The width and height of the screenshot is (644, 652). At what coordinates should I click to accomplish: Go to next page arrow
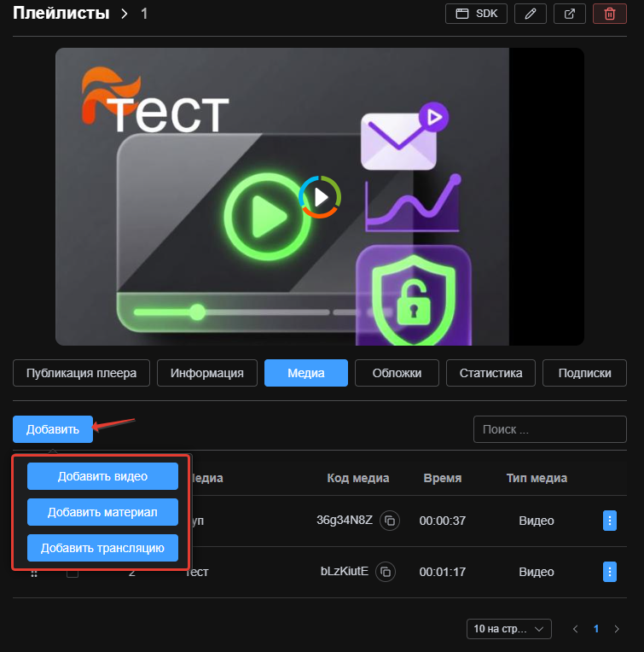tap(617, 629)
